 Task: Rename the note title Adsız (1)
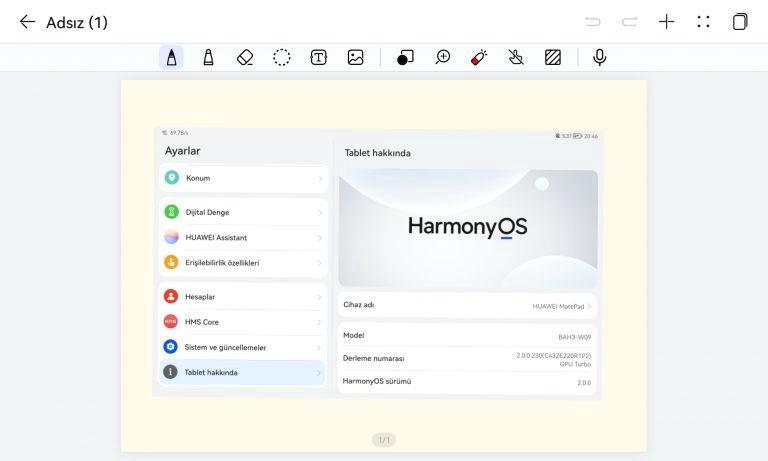pyautogui.click(x=77, y=23)
